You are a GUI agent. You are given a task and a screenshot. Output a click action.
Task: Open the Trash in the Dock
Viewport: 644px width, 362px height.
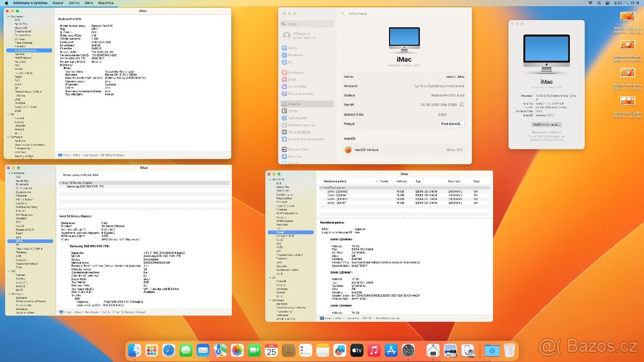click(510, 350)
